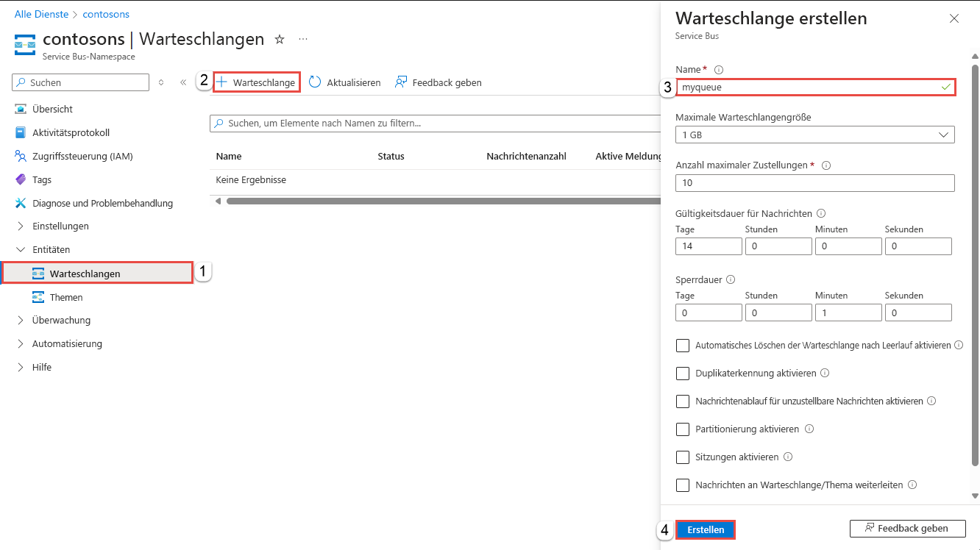Click Nachrichtenanzahl column header
Viewport: 980px width, 550px height.
[526, 156]
